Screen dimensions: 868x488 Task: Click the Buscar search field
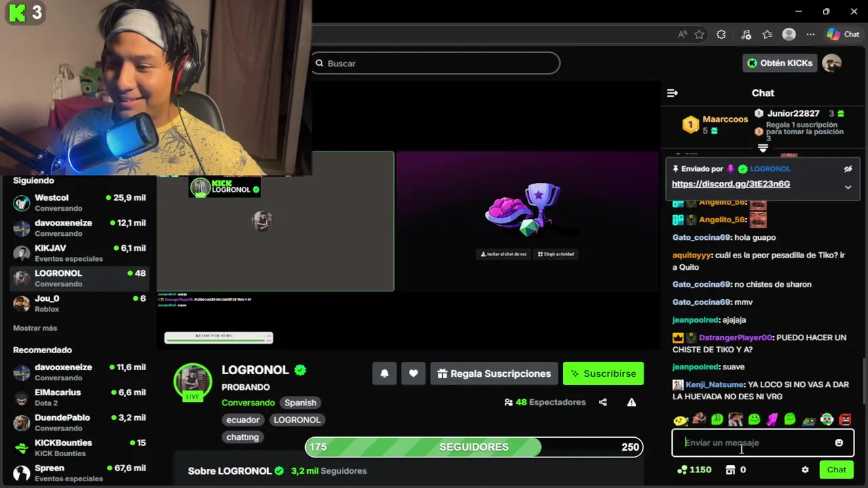click(x=436, y=63)
